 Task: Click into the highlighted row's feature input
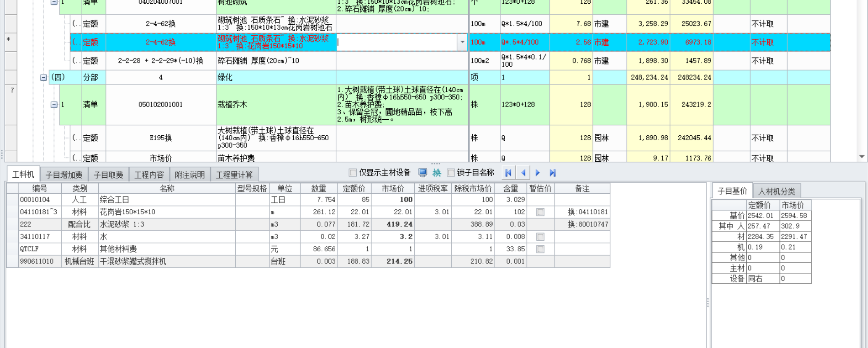(397, 42)
